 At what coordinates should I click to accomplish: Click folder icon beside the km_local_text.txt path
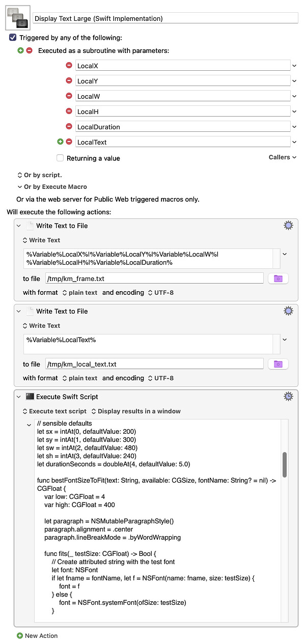[x=277, y=364]
